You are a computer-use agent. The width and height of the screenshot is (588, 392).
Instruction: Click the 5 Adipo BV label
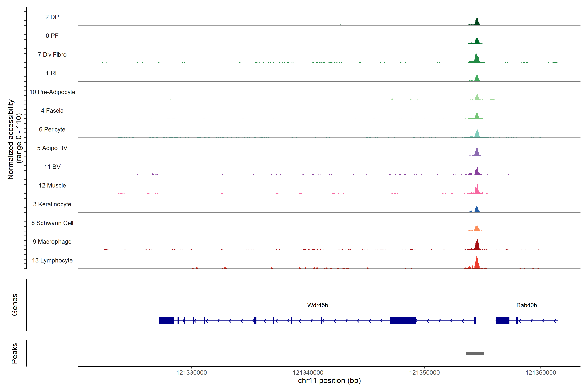pyautogui.click(x=52, y=148)
